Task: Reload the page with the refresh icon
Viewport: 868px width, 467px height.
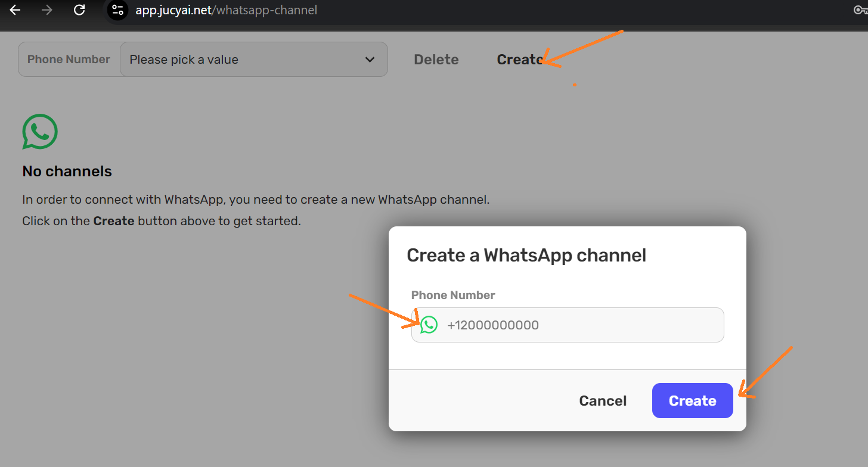Action: [79, 10]
